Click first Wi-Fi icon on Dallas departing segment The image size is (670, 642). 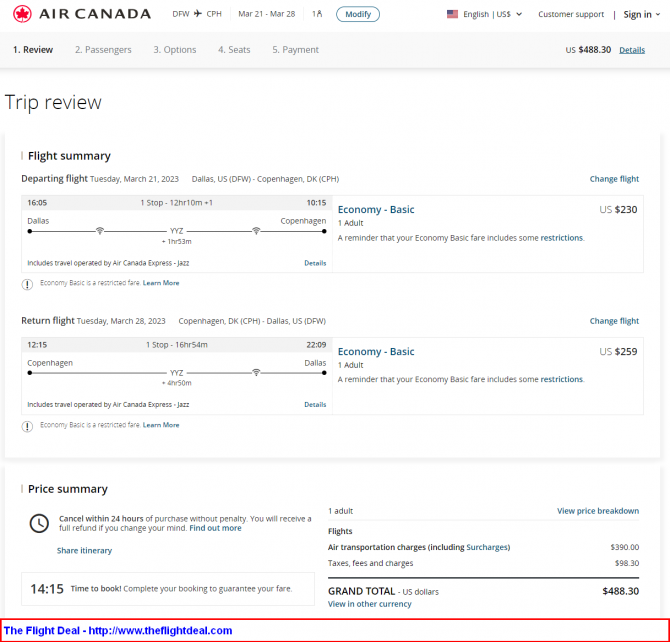(100, 231)
